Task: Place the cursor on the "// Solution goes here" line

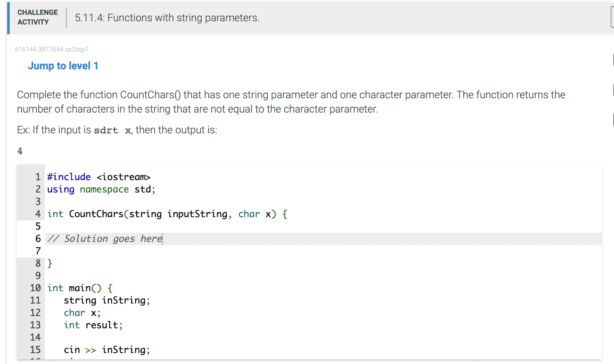Action: [x=104, y=239]
